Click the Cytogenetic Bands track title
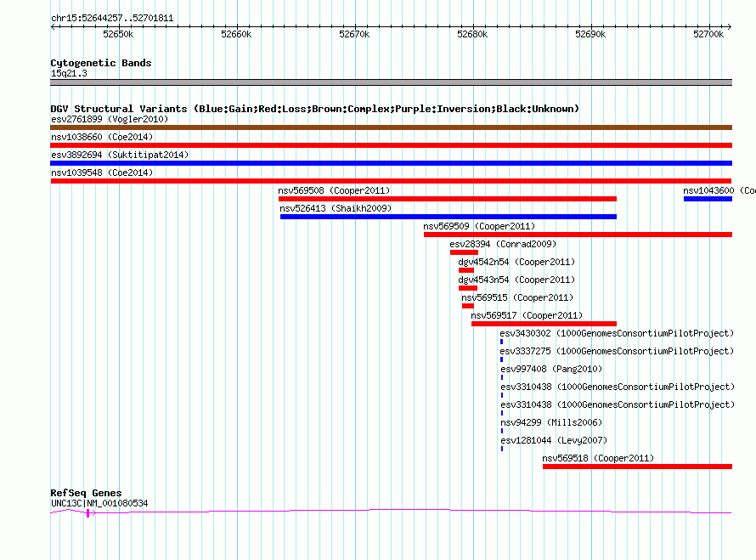The width and height of the screenshot is (756, 560). coord(101,63)
